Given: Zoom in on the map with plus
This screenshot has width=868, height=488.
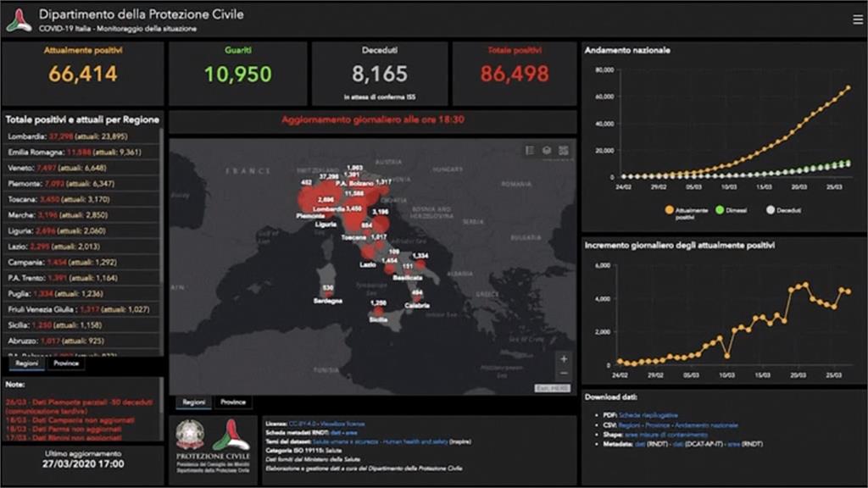Looking at the screenshot, I should (x=564, y=359).
